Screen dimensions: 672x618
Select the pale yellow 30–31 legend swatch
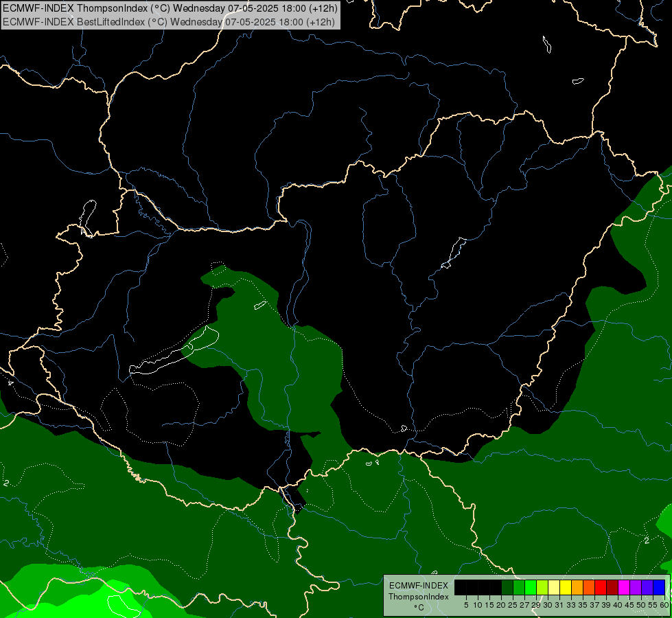(554, 587)
